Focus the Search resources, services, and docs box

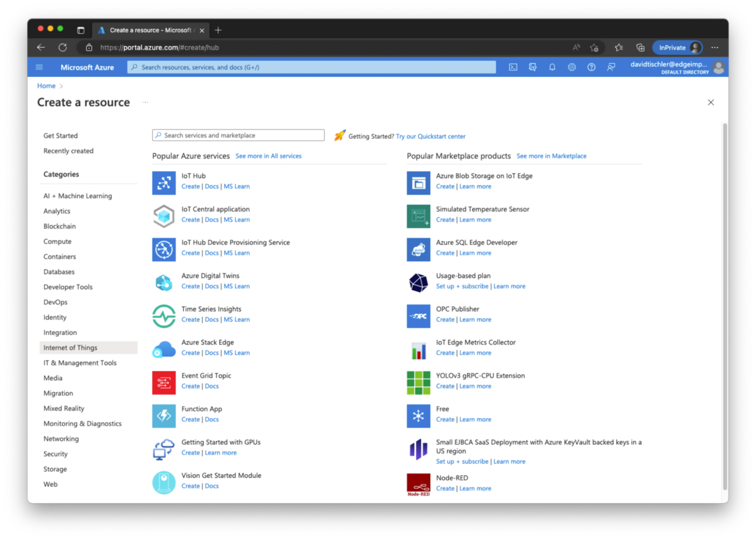(312, 67)
